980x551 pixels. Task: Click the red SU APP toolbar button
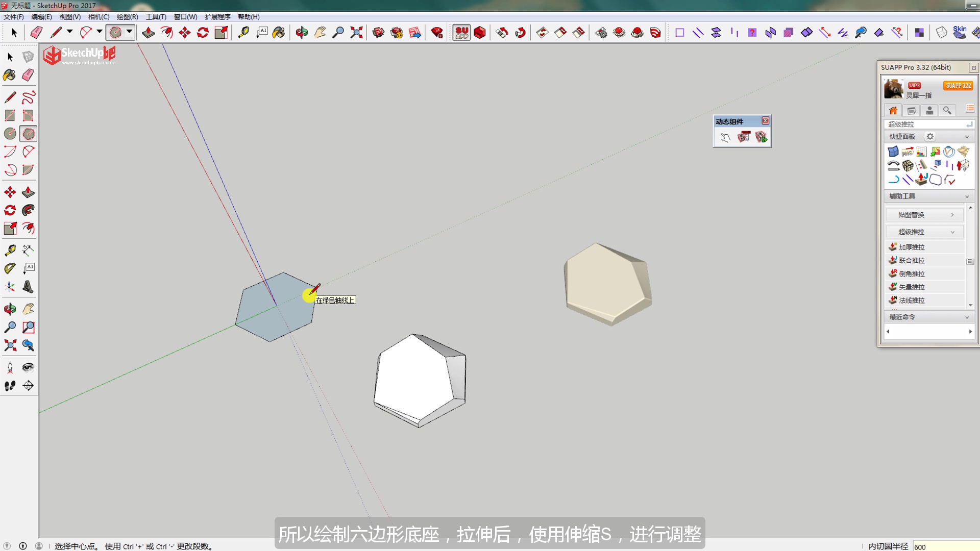pyautogui.click(x=461, y=33)
